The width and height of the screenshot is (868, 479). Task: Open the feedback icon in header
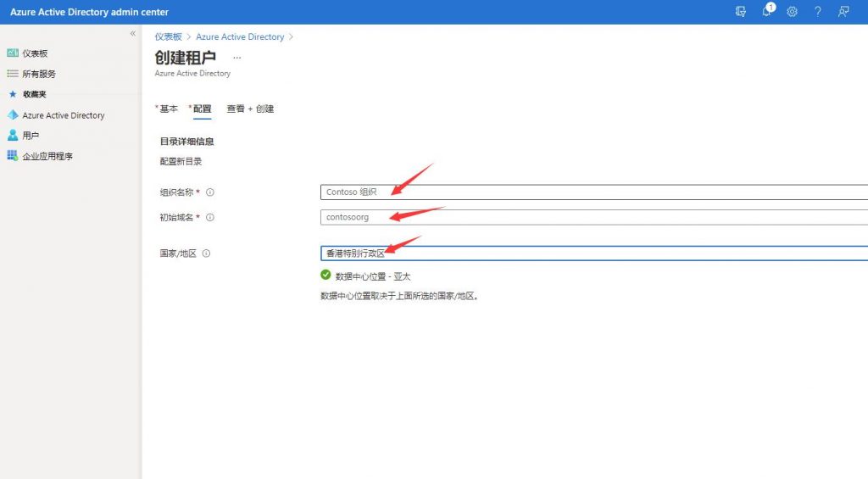843,12
